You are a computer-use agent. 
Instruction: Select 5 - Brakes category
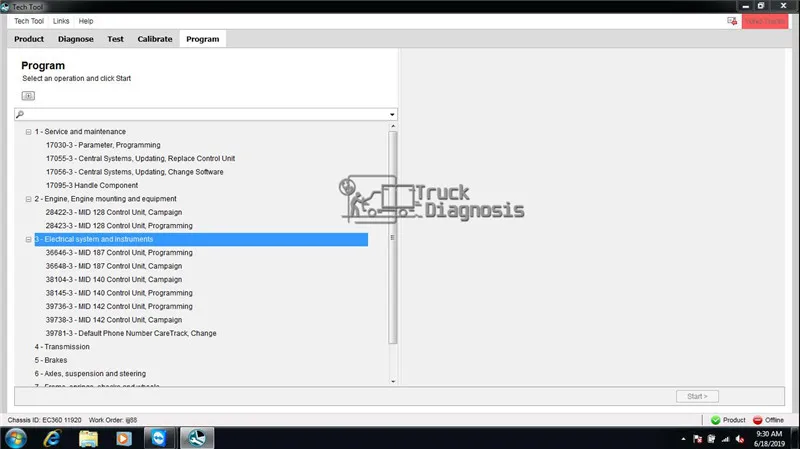(x=51, y=360)
